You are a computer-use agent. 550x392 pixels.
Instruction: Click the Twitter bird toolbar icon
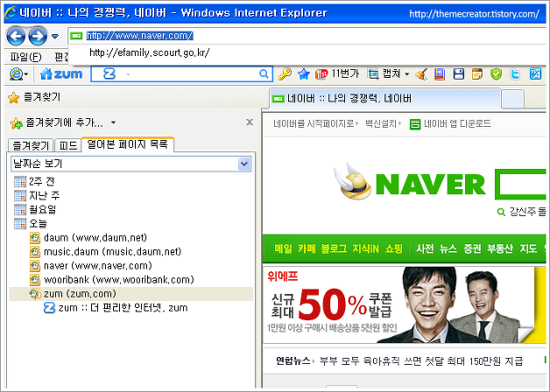click(x=515, y=73)
